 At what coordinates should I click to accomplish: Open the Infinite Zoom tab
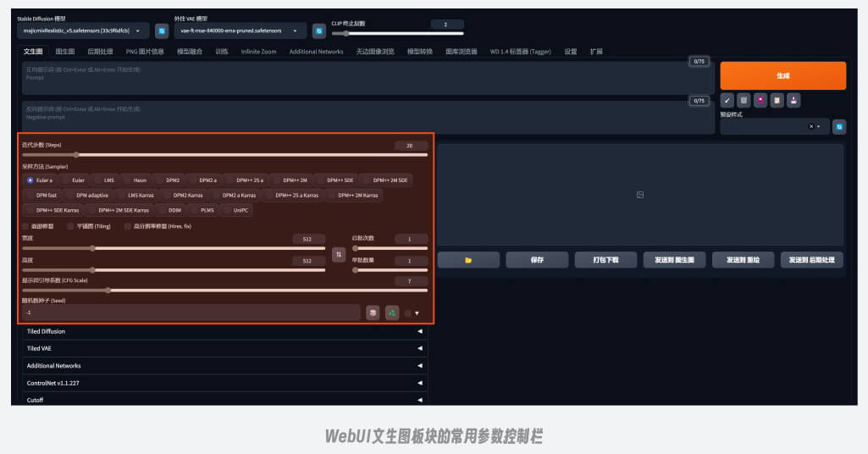258,52
